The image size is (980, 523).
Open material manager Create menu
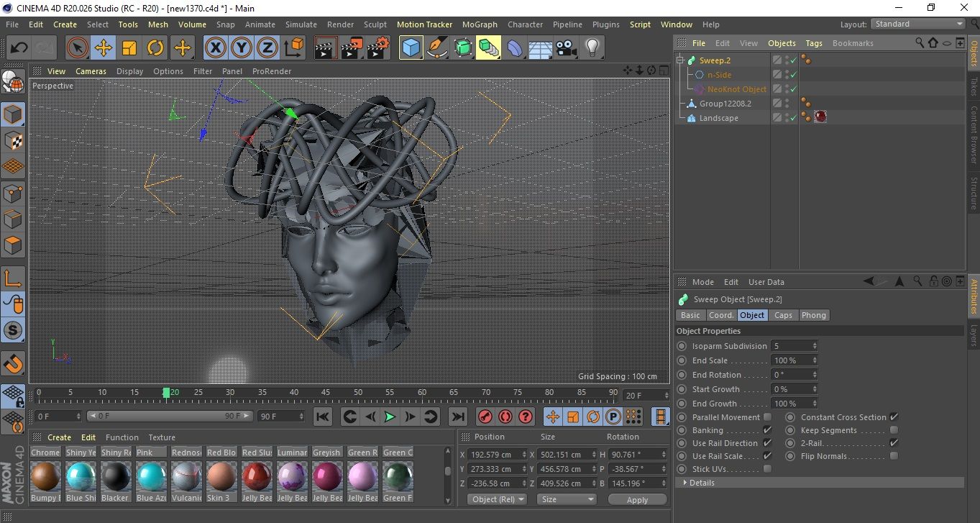(59, 437)
